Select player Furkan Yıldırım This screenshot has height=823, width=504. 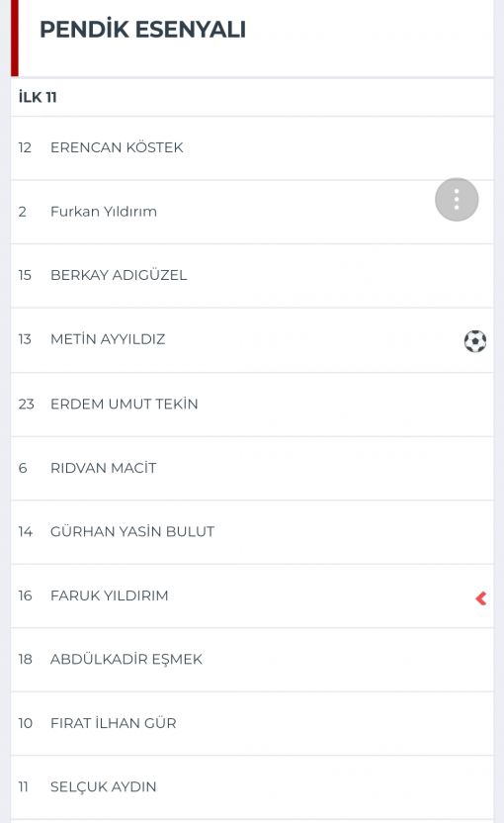252,212
